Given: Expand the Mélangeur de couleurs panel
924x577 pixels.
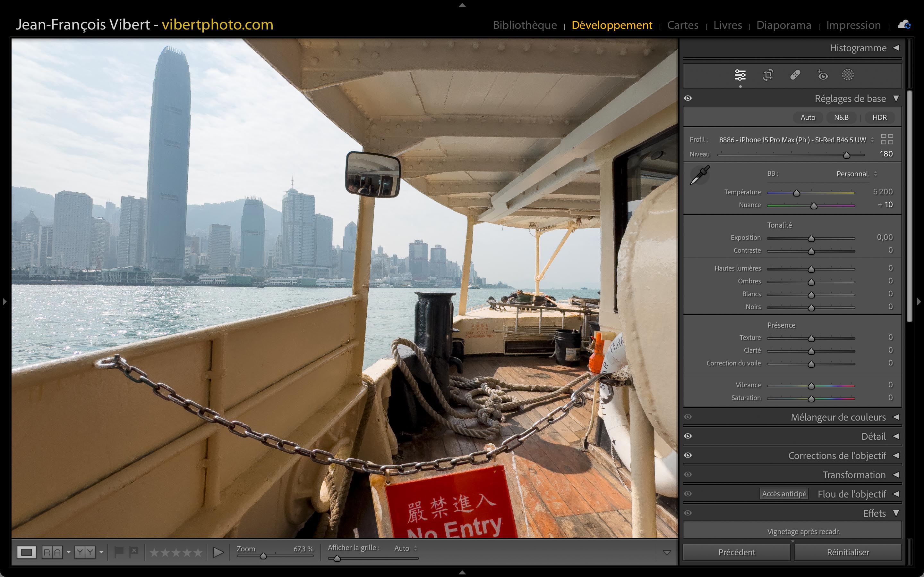Looking at the screenshot, I should (x=838, y=417).
